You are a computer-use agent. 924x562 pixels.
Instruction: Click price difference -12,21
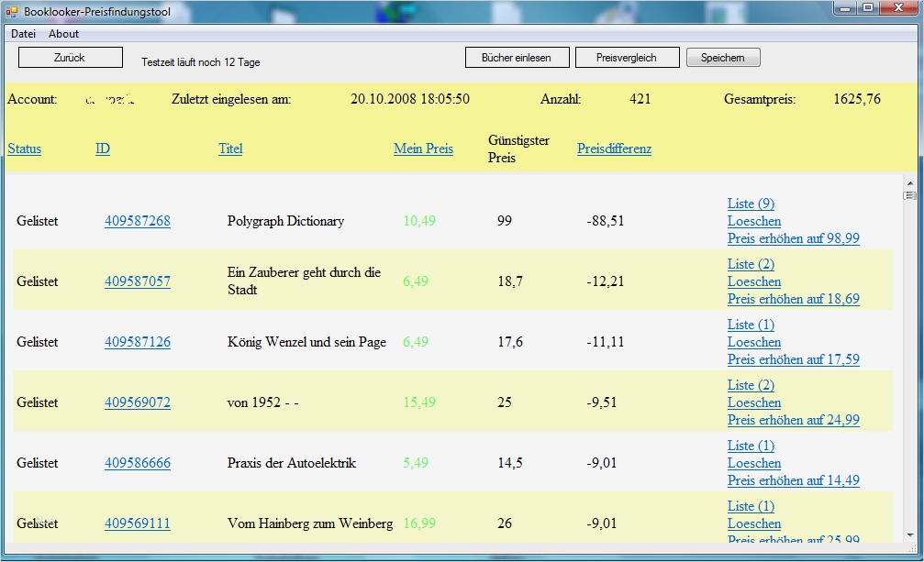tap(606, 281)
